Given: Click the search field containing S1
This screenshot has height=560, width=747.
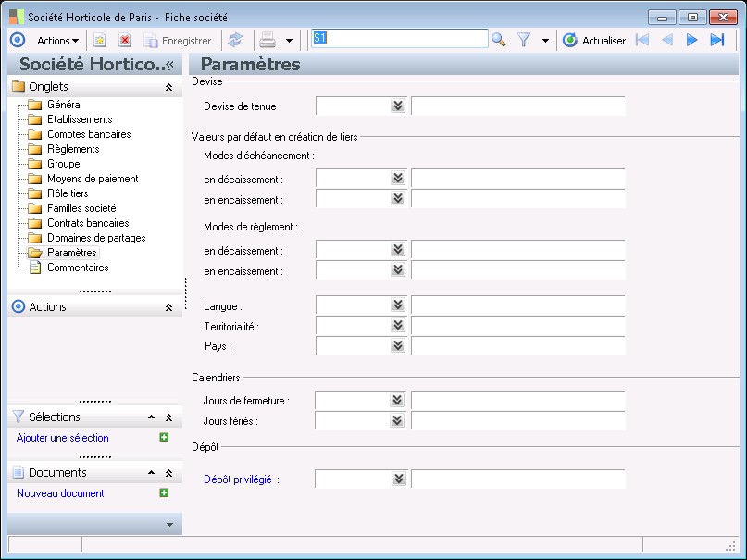Looking at the screenshot, I should pos(400,39).
